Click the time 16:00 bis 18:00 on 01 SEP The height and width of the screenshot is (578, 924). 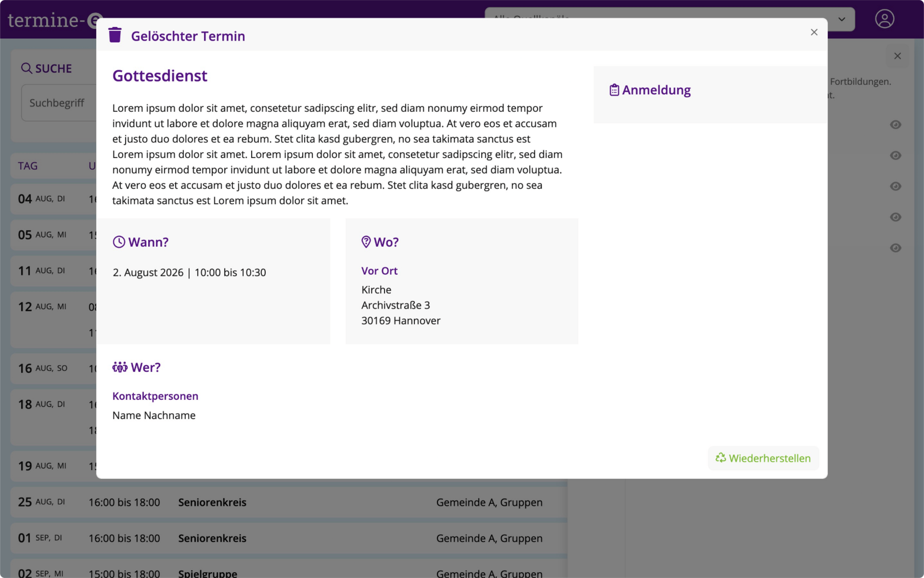point(124,538)
